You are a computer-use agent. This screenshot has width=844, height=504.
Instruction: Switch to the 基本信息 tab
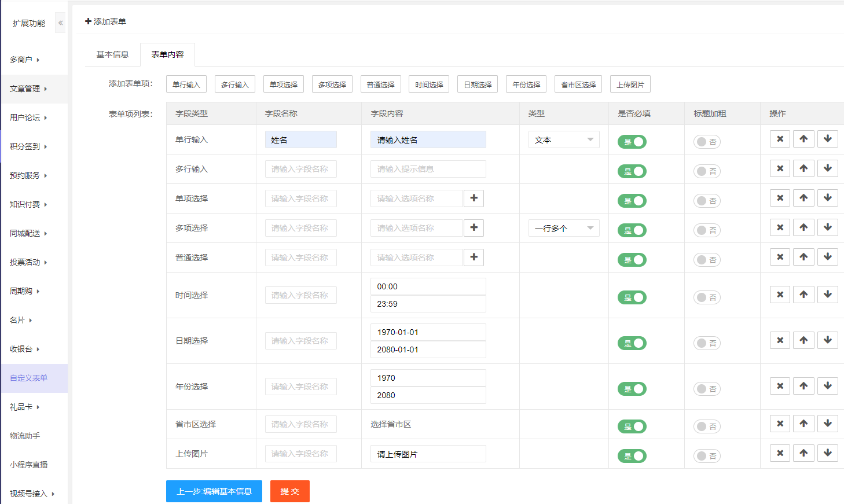click(x=112, y=54)
